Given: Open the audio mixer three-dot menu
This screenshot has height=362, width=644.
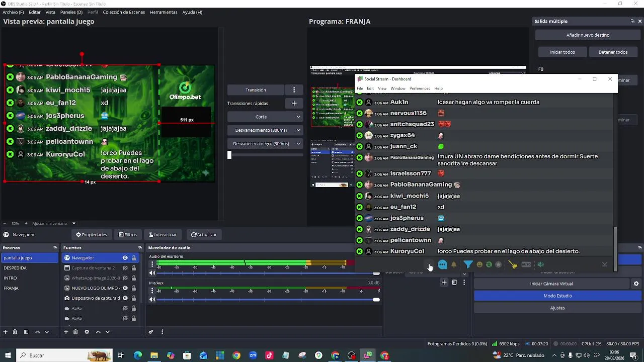Looking at the screenshot, I should pos(162,332).
